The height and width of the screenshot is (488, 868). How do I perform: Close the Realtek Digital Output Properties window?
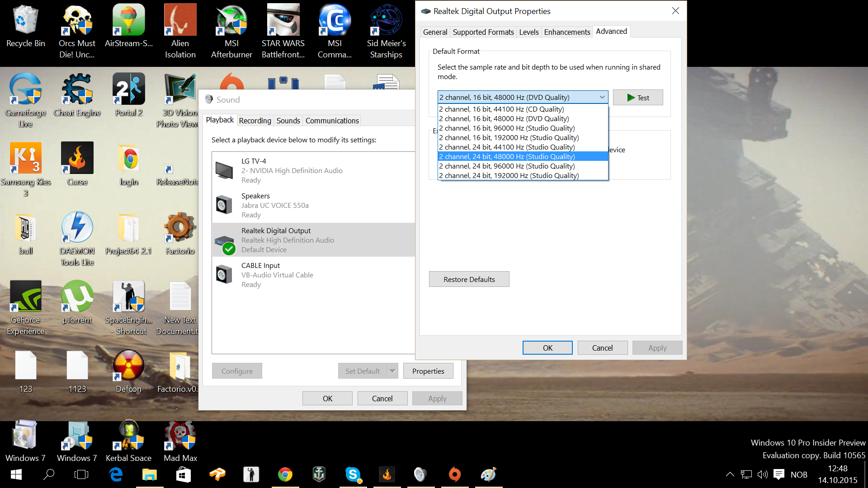[675, 11]
